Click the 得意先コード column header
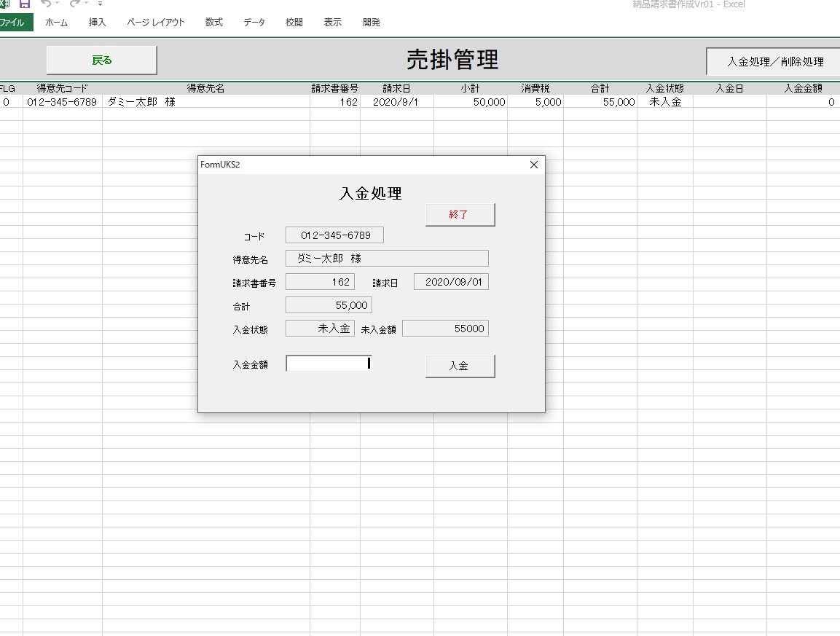The height and width of the screenshot is (636, 840). pos(62,88)
